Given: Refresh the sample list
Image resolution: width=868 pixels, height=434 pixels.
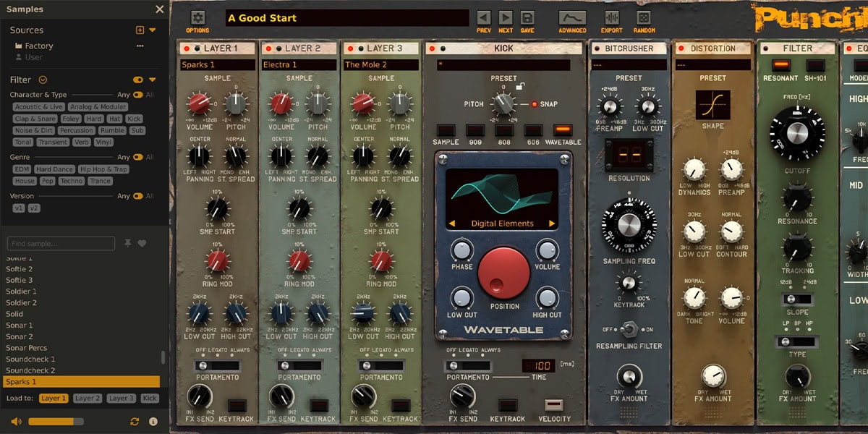Looking at the screenshot, I should pyautogui.click(x=135, y=421).
